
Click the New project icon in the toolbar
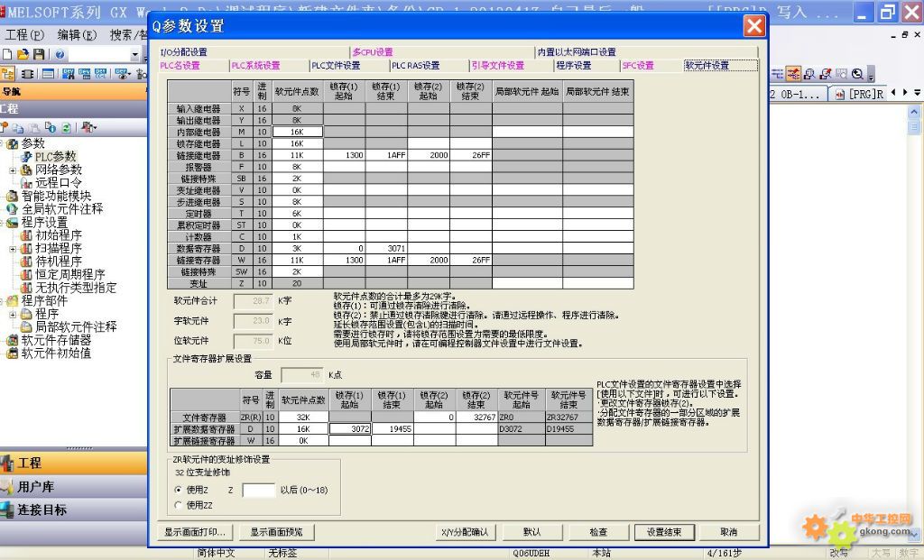coord(7,54)
